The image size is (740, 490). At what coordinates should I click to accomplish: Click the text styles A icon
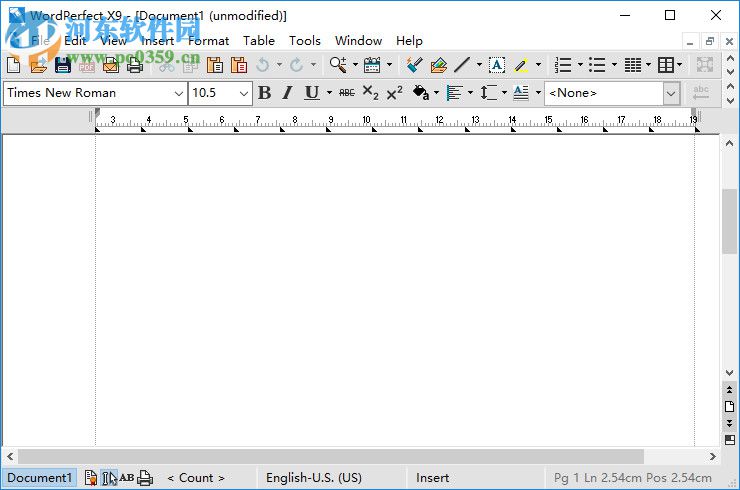pyautogui.click(x=521, y=93)
